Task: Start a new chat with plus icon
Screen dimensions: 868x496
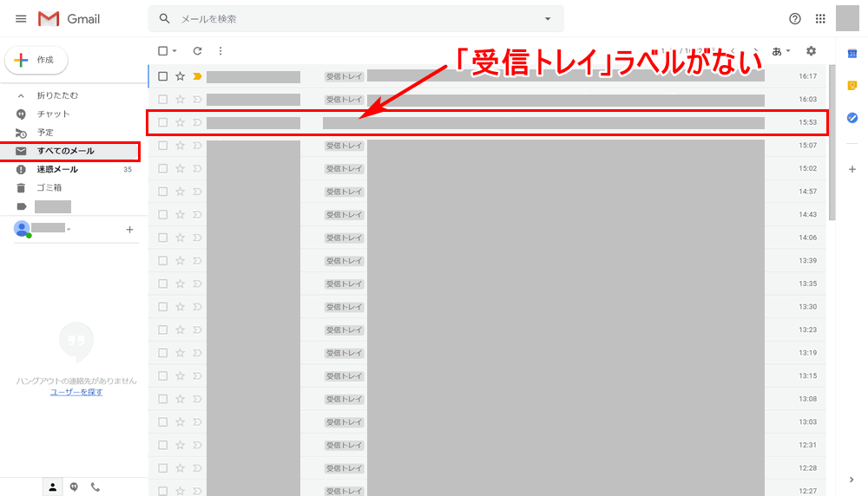Action: coord(129,230)
